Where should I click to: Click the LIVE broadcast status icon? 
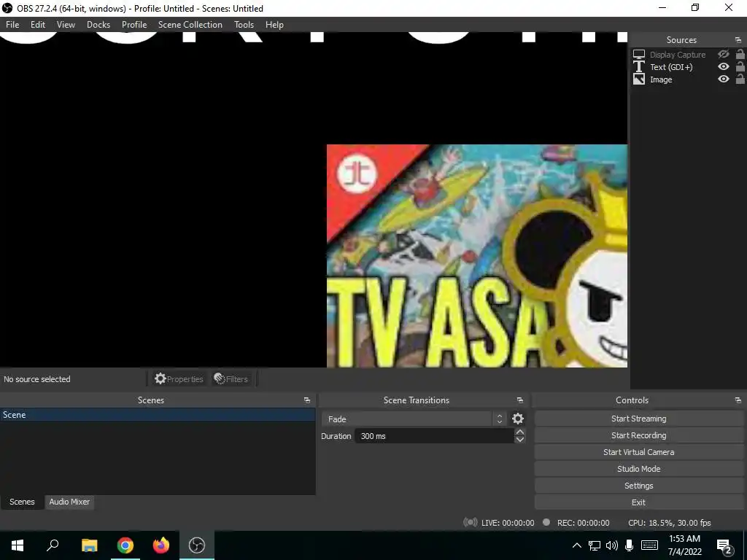pos(471,522)
